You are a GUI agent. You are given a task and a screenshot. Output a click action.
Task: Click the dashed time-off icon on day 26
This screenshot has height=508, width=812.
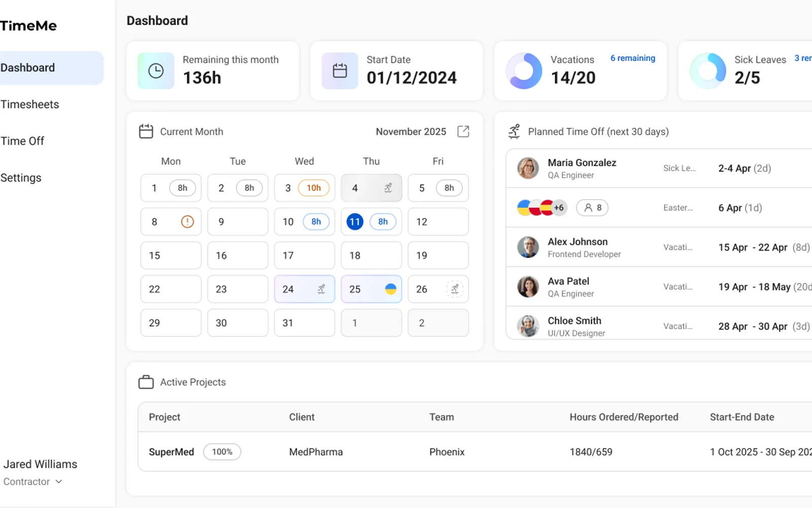tap(455, 289)
